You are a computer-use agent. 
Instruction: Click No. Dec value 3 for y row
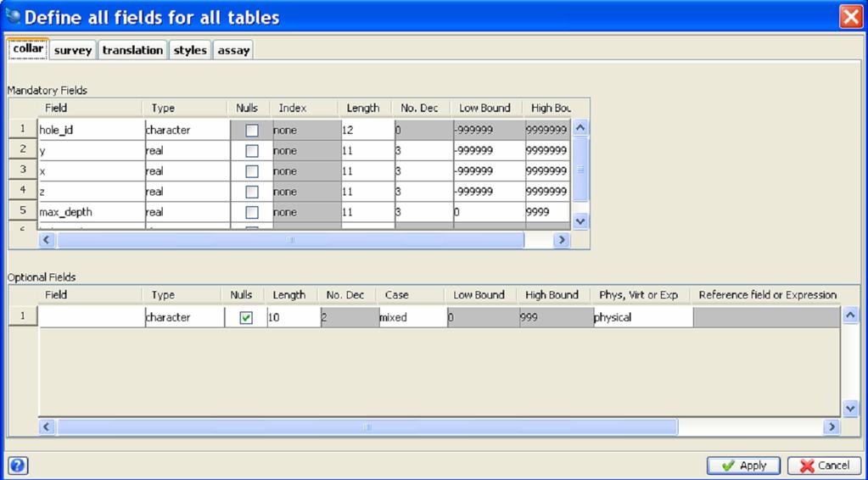(424, 151)
